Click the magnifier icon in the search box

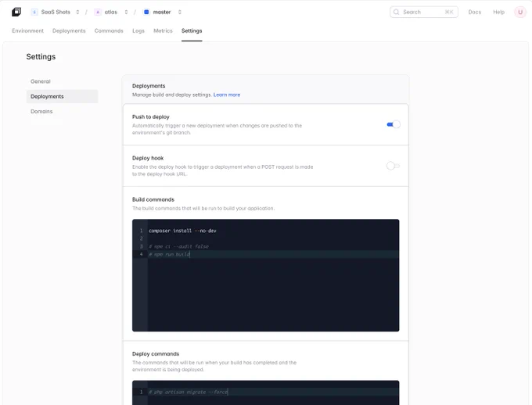[396, 13]
